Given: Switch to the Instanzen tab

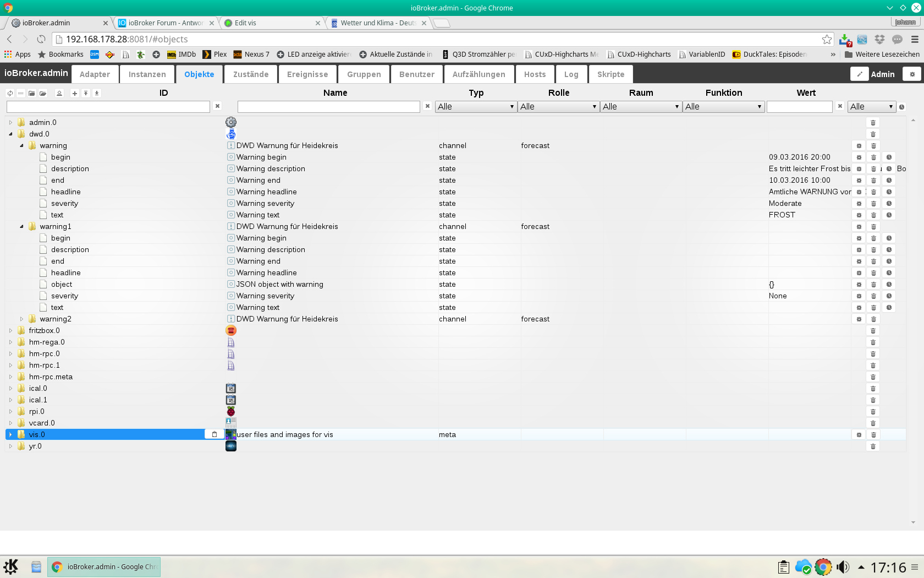Looking at the screenshot, I should pyautogui.click(x=147, y=74).
